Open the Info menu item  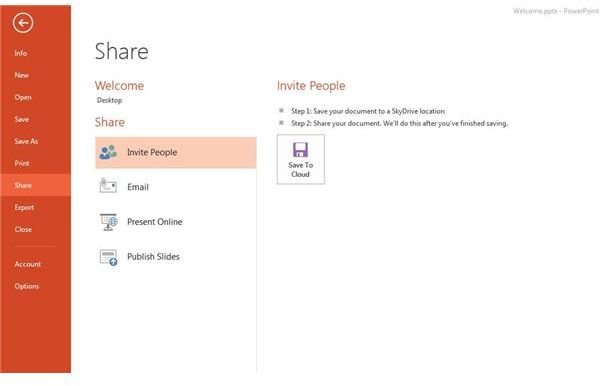pyautogui.click(x=21, y=53)
